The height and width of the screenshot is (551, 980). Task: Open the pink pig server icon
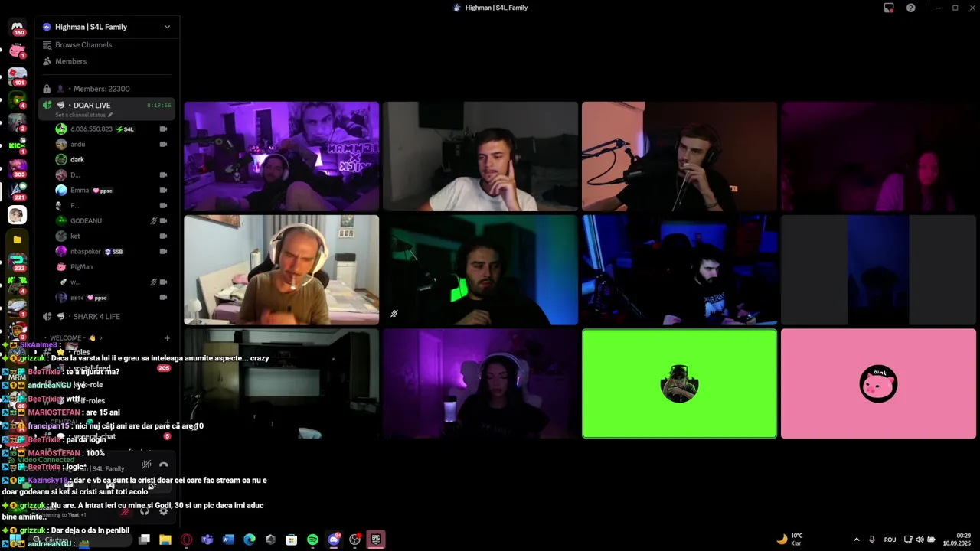(17, 51)
